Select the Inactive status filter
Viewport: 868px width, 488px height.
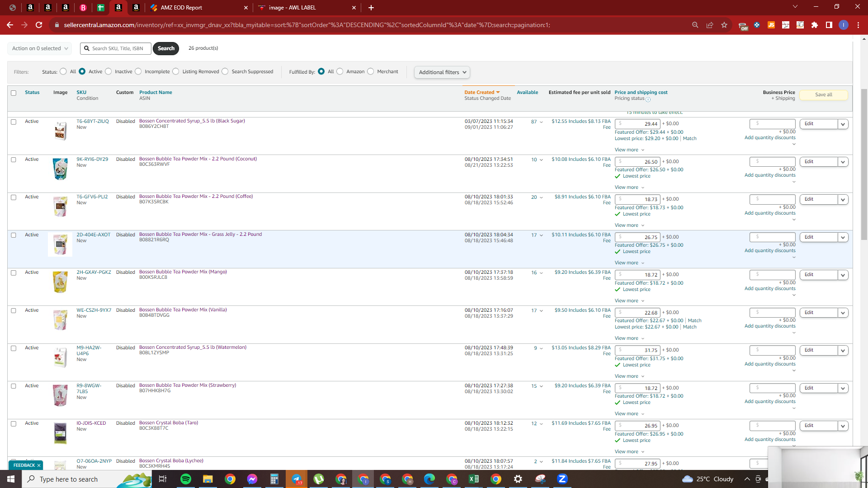(108, 71)
